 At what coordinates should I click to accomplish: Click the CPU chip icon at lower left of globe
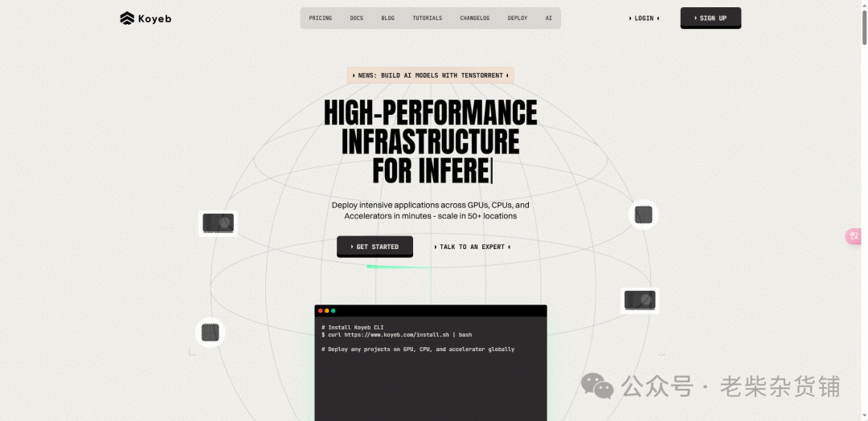point(211,333)
